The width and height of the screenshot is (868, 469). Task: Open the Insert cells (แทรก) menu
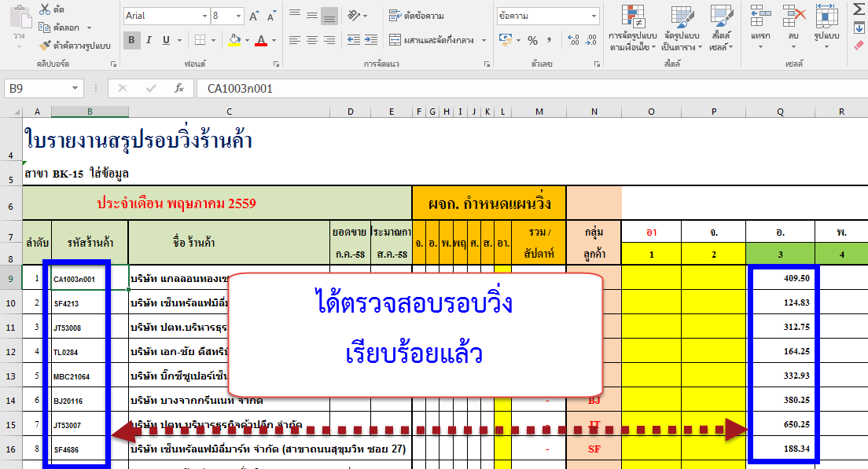760,27
